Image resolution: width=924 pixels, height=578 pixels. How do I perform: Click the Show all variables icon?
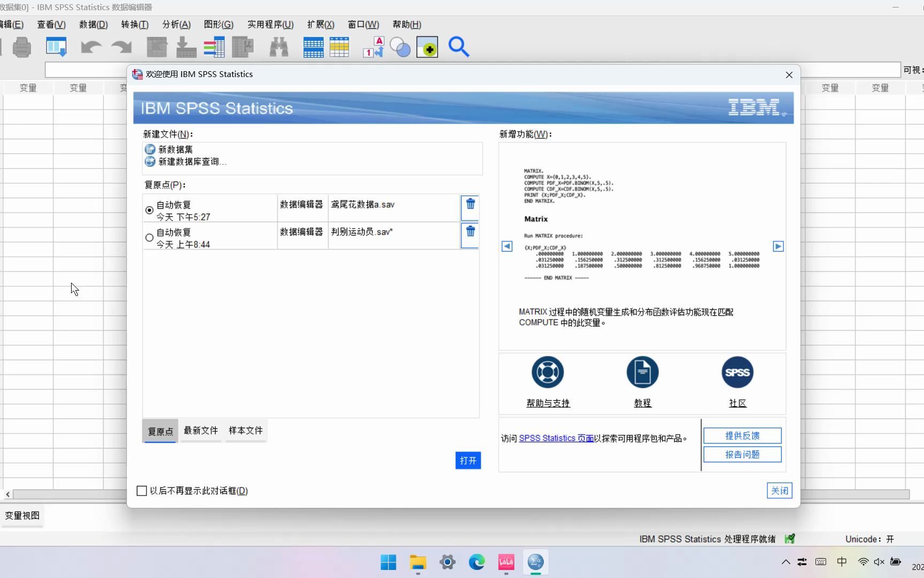click(x=427, y=48)
